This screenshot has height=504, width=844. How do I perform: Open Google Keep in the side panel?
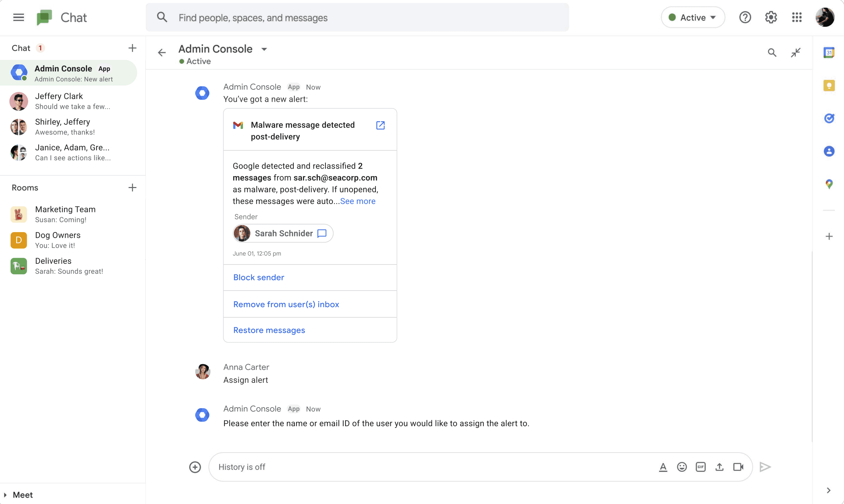829,86
